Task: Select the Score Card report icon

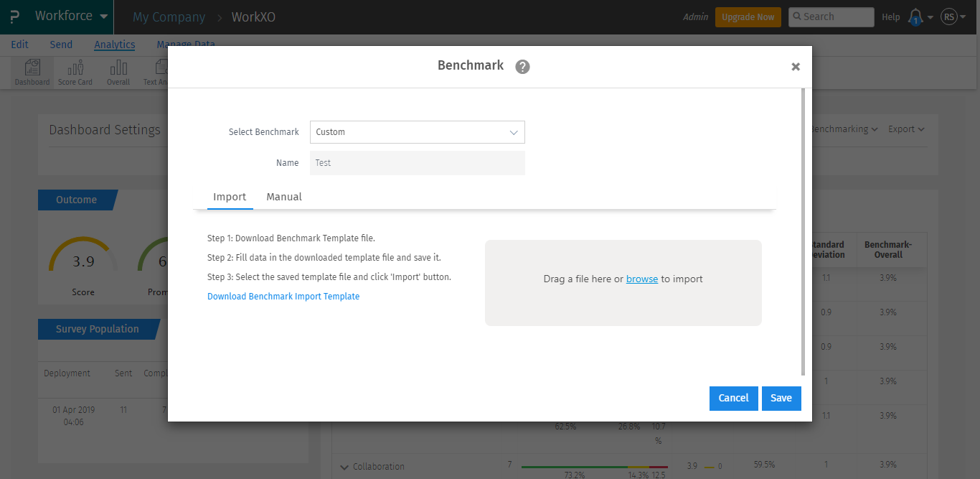Action: [75, 72]
